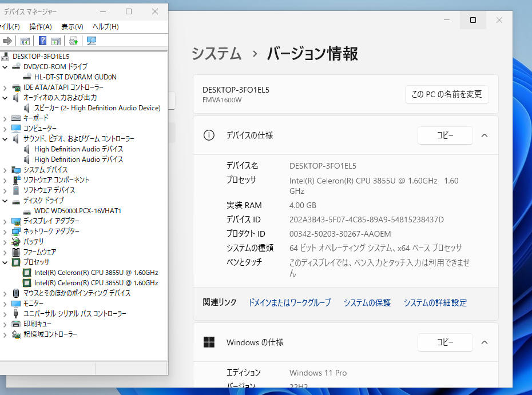Click コピー button for デバイスの仕様

tap(445, 135)
